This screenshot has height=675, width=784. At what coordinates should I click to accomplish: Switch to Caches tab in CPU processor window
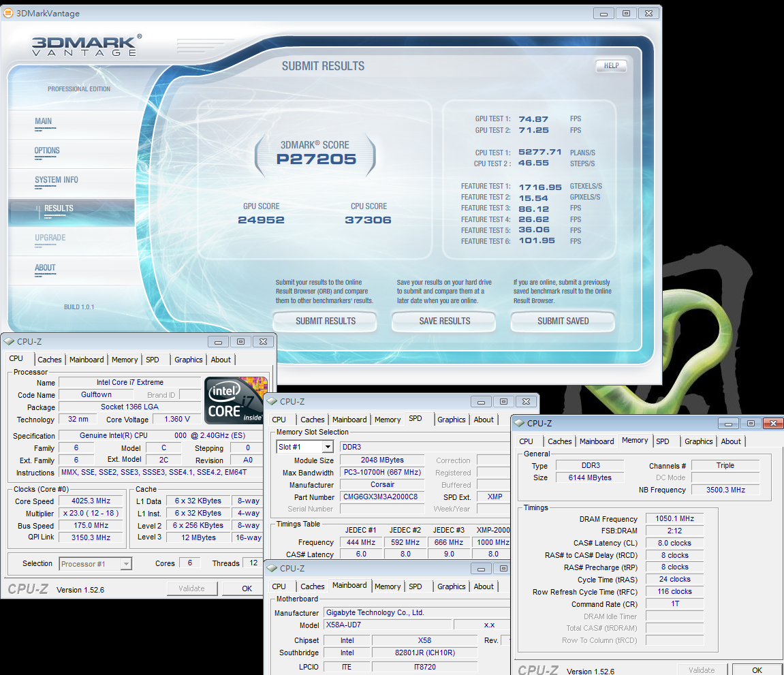[49, 360]
